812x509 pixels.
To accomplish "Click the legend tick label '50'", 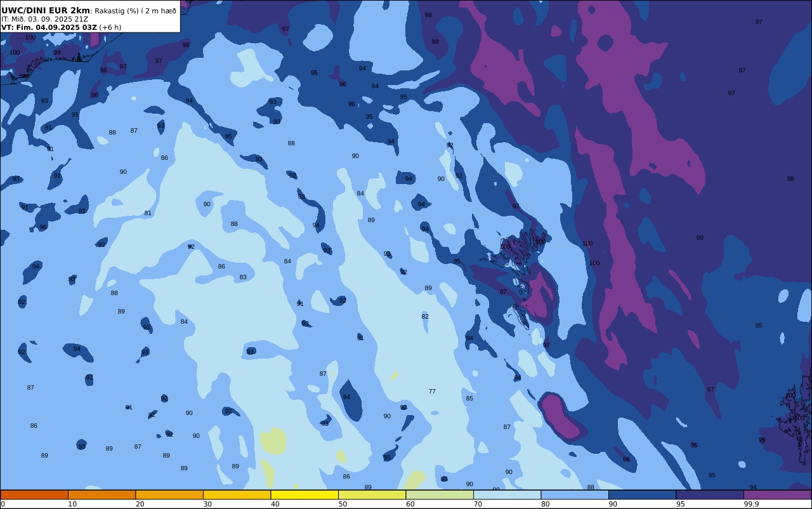I will (343, 504).
